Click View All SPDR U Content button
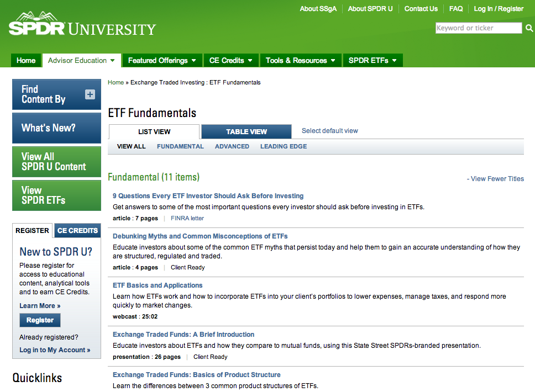Viewport: 535px width, 392px height. [x=56, y=162]
